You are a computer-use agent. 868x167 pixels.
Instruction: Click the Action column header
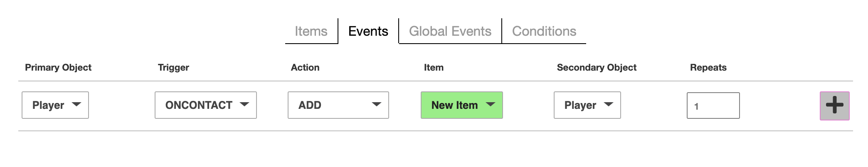pos(305,67)
